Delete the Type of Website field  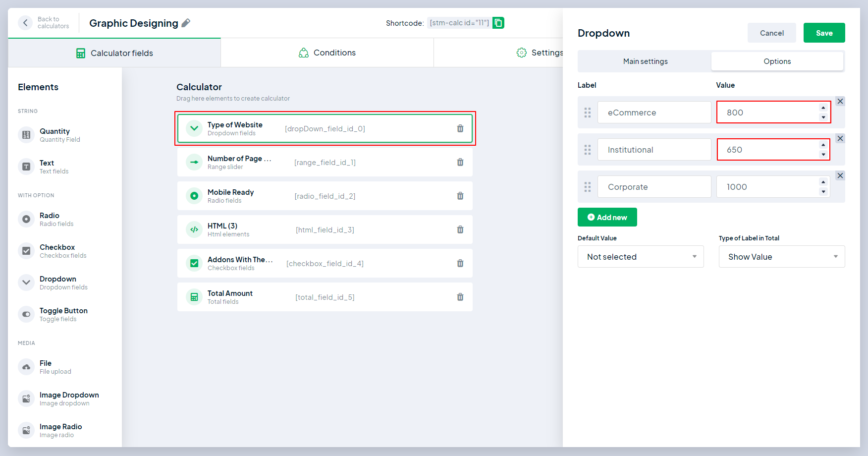point(460,128)
